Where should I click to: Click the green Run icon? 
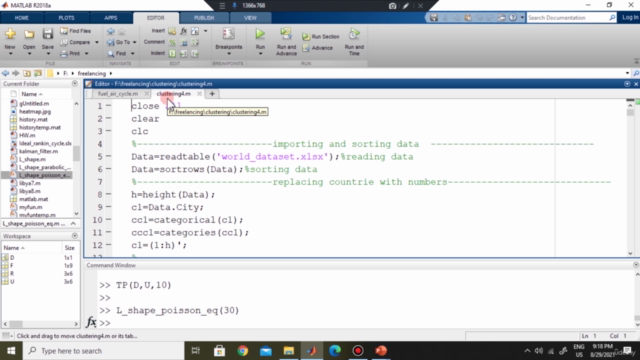coord(260,34)
